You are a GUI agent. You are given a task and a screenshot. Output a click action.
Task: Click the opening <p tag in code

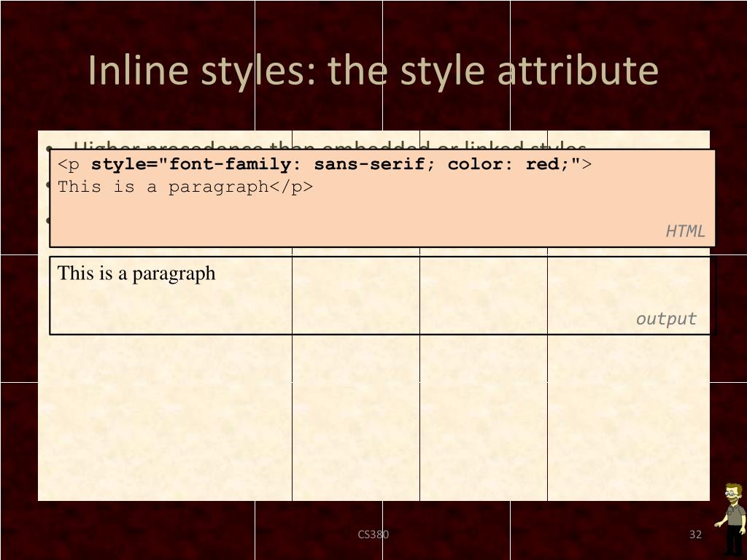[69, 165]
